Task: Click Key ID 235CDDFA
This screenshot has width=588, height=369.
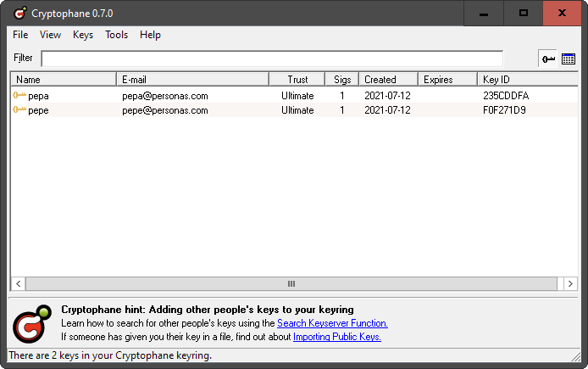Action: pyautogui.click(x=506, y=96)
